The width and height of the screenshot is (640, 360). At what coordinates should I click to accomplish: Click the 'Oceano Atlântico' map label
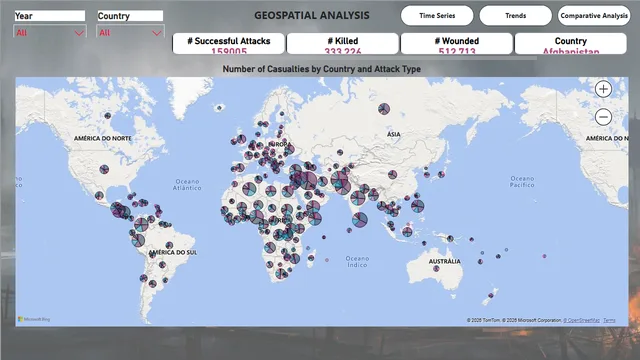(x=187, y=184)
